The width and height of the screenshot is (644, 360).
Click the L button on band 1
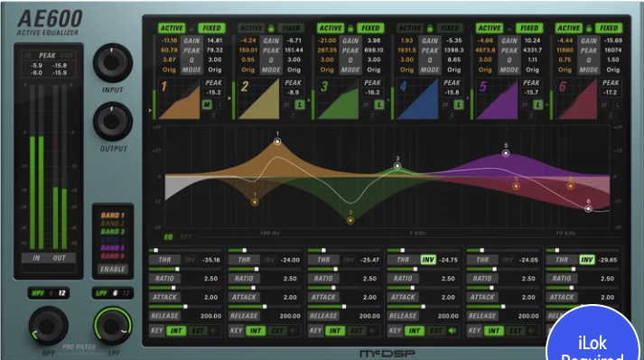click(x=220, y=105)
